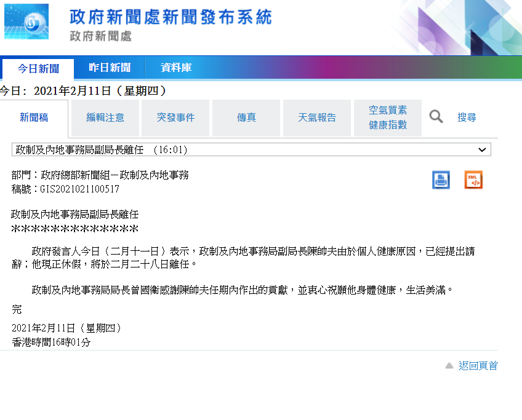Click the 搜尋 link
Viewport: 522px width, 420px height.
click(467, 117)
